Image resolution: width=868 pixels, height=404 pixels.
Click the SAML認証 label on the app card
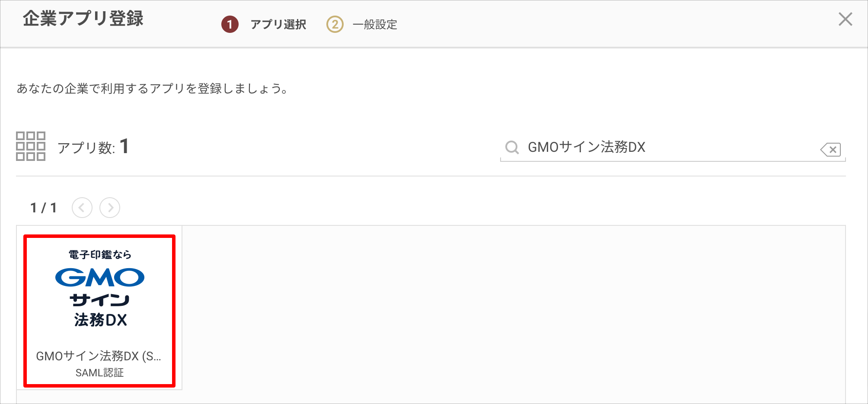coord(100,373)
